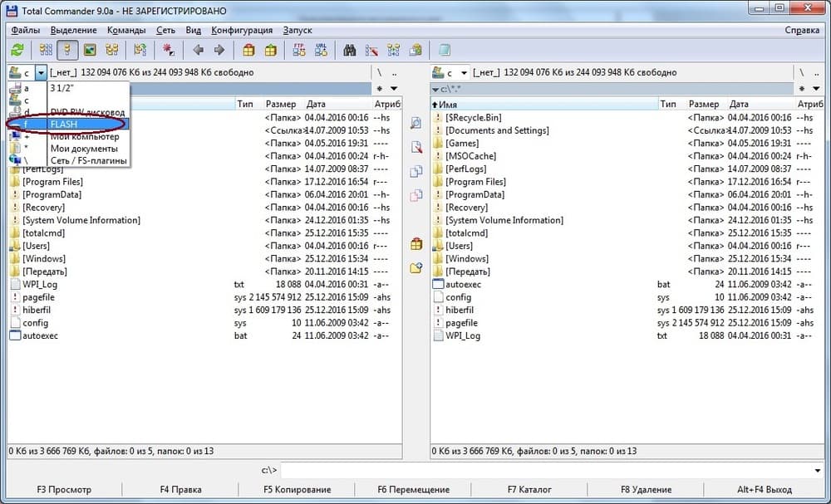Image resolution: width=831 pixels, height=504 pixels.
Task: Open the Вид menu
Action: 194,30
